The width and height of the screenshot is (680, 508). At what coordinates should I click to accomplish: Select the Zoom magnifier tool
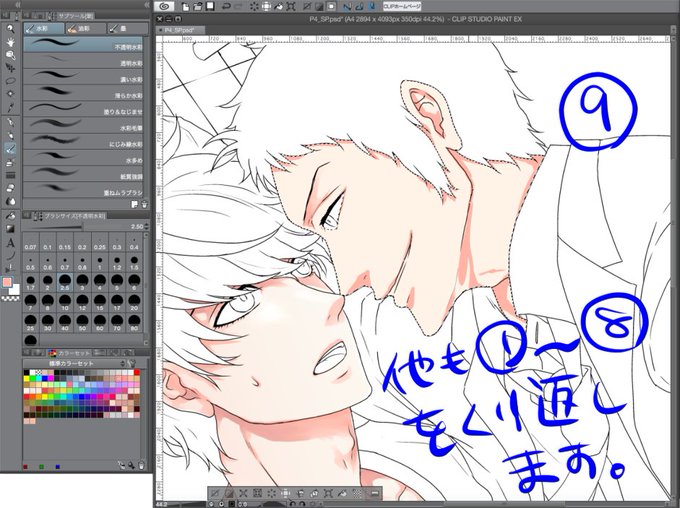(x=10, y=29)
